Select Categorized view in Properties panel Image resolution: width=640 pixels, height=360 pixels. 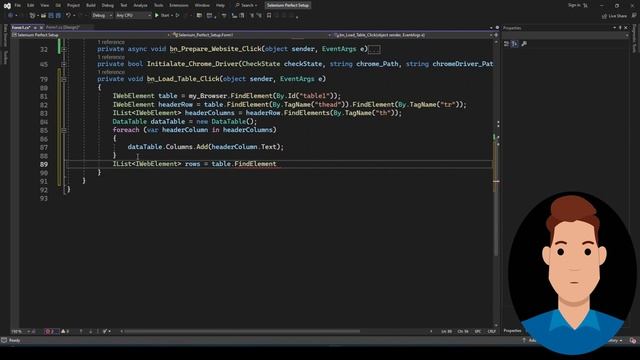pos(507,44)
